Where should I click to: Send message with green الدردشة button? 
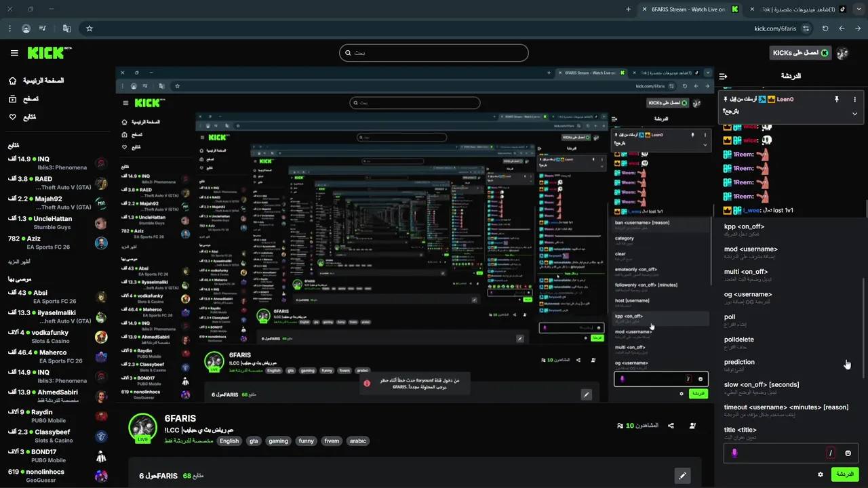pyautogui.click(x=845, y=474)
